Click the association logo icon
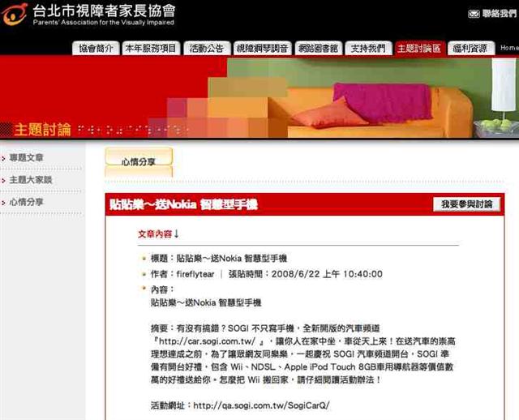Viewport: 519px width, 420px height. (15, 14)
